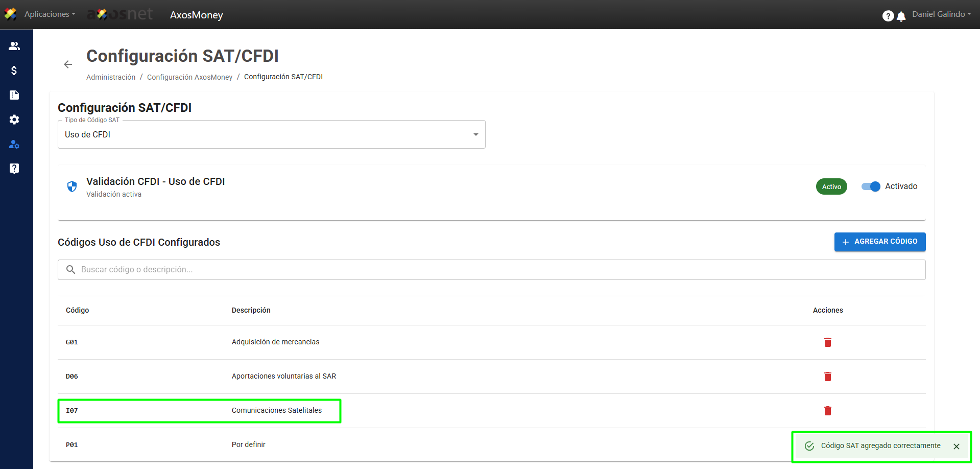Open the help icon in sidebar

[14, 169]
